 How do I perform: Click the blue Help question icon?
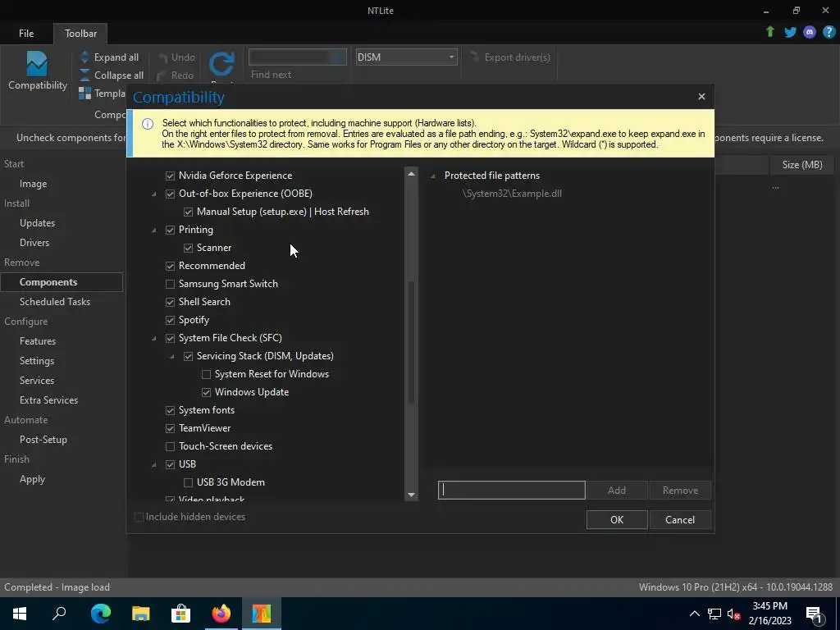(829, 32)
